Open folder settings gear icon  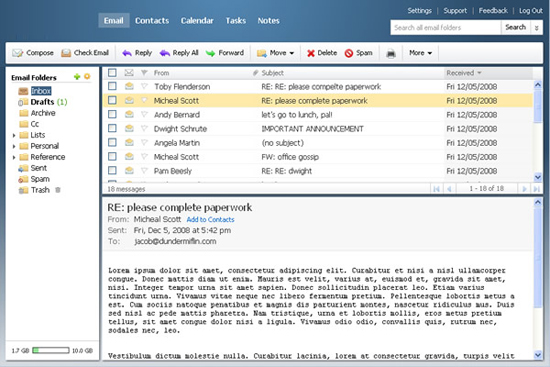coord(87,76)
